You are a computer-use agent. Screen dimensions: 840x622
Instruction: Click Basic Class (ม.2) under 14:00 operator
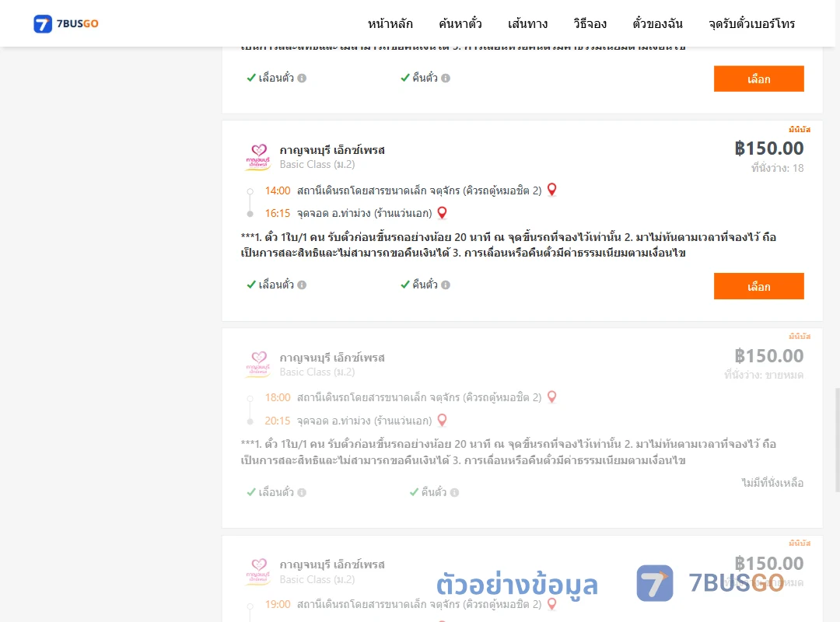317,165
